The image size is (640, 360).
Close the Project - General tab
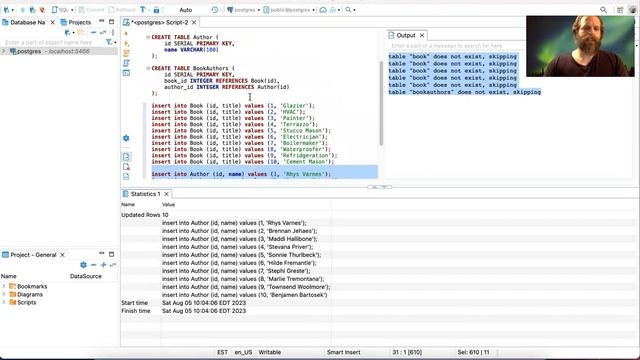(x=62, y=255)
